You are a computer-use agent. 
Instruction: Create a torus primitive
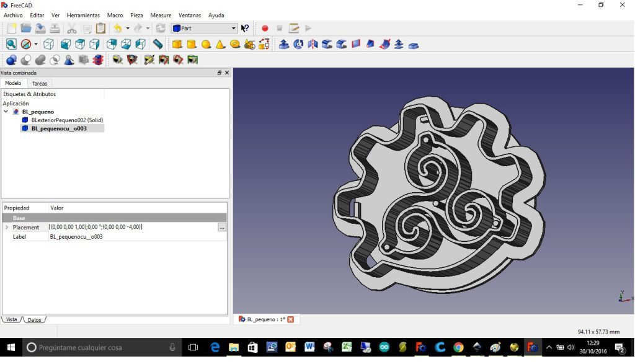235,45
